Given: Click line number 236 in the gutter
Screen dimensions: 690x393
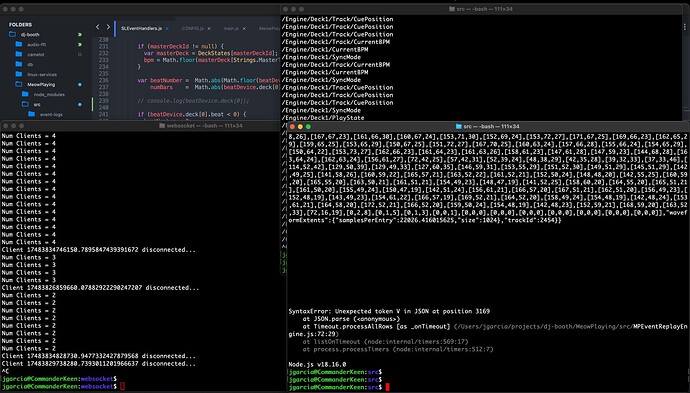Looking at the screenshot, I should (x=103, y=80).
